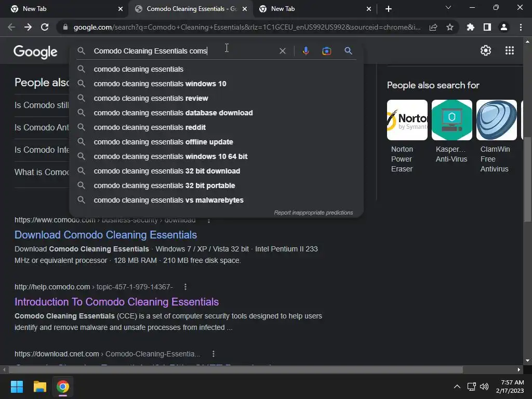Choose the 'windows 10 64 bit' suggestion
This screenshot has height=399, width=532.
216,157
